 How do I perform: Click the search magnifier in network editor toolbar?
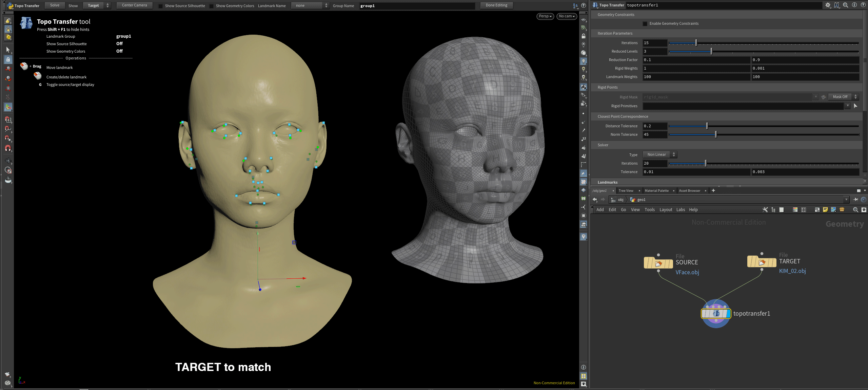point(855,210)
